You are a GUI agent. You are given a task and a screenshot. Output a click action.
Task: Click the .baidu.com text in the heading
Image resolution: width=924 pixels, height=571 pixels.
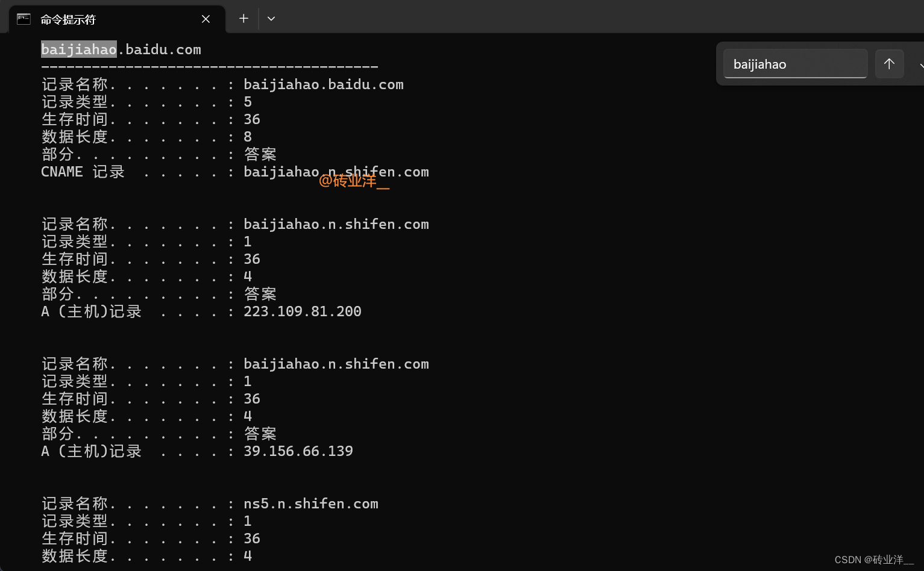tap(160, 49)
